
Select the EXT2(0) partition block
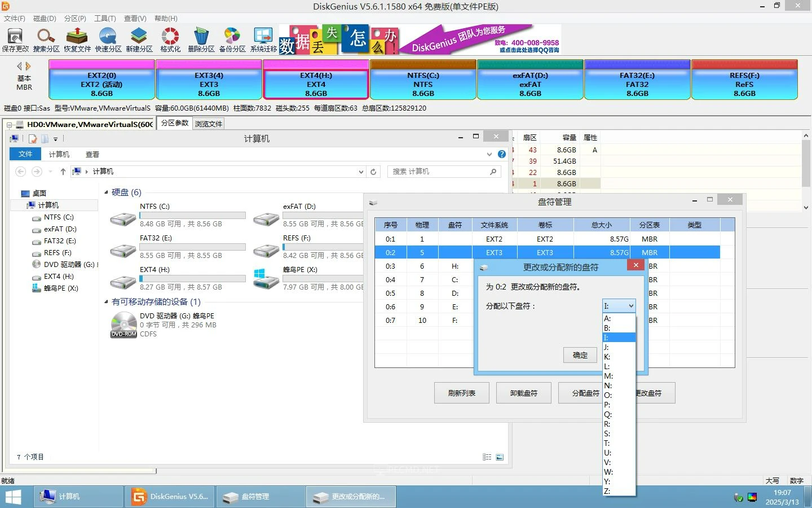[x=102, y=80]
